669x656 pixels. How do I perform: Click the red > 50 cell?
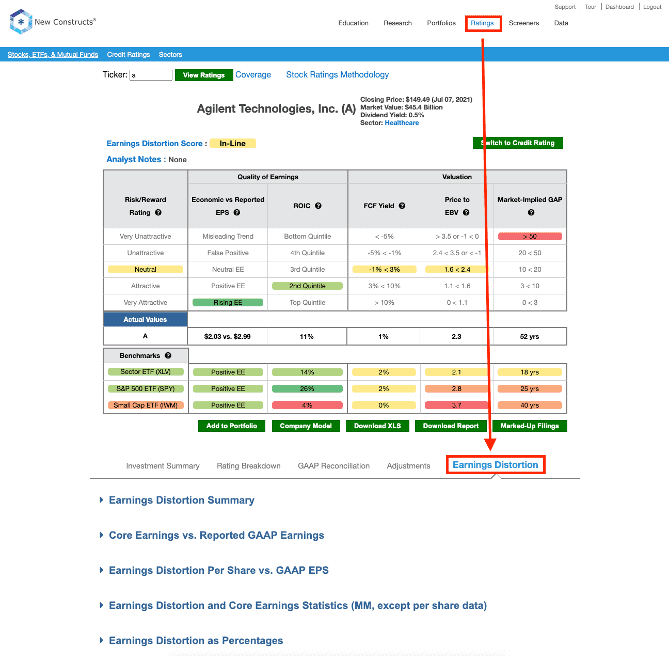pyautogui.click(x=530, y=236)
